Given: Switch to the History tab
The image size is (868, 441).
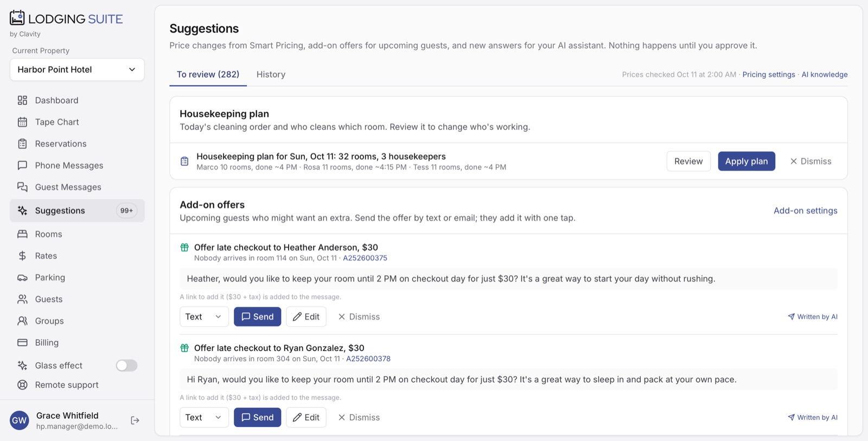Looking at the screenshot, I should tap(271, 74).
